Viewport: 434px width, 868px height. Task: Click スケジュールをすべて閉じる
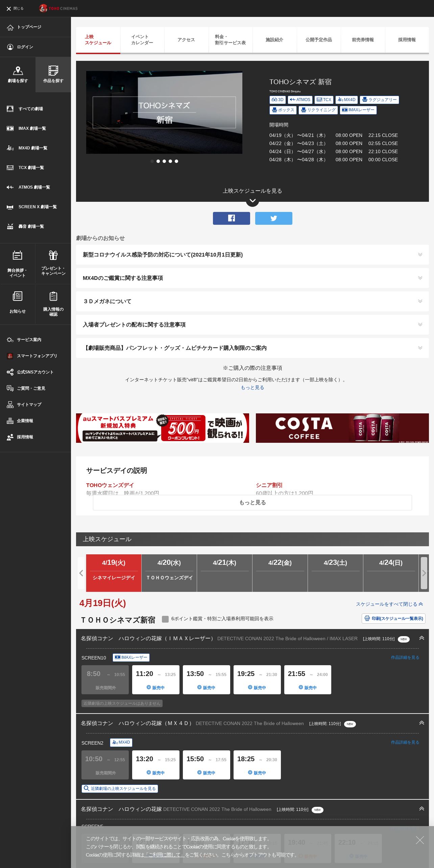pyautogui.click(x=389, y=604)
